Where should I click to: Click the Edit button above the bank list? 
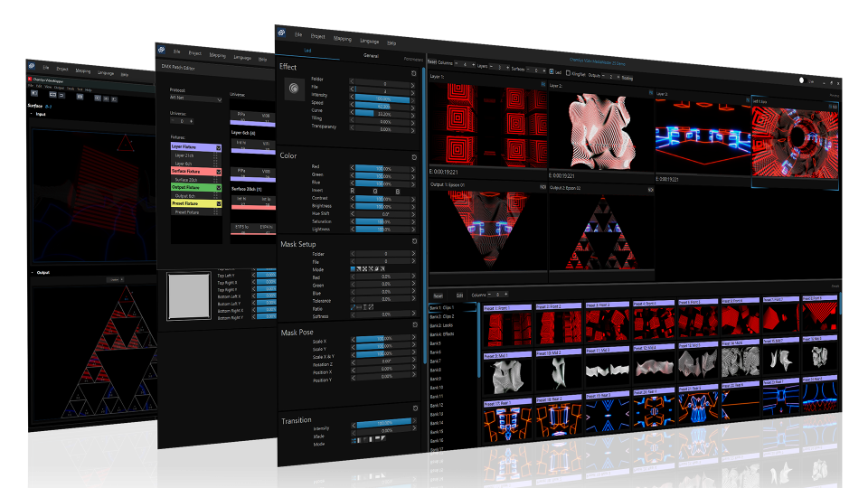459,295
